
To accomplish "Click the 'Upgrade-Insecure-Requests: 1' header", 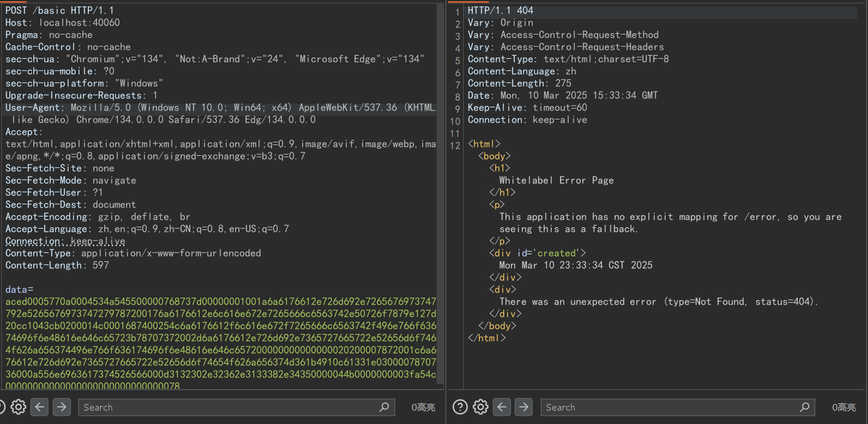I will click(81, 95).
